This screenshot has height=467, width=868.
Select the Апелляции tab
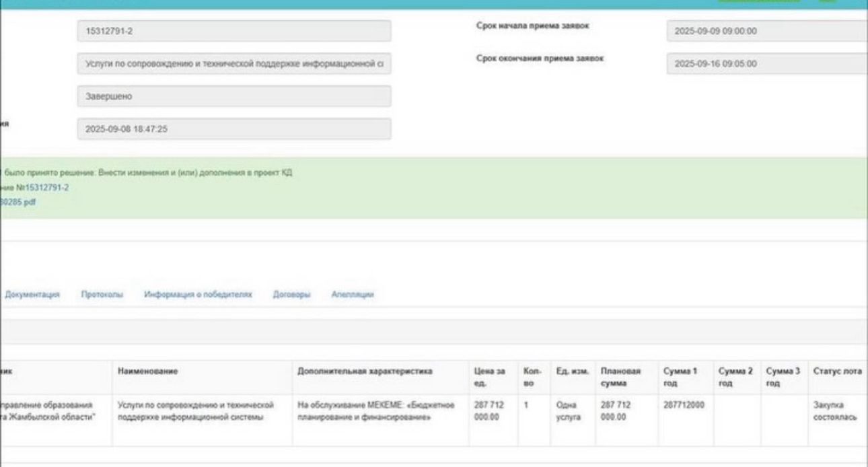coord(352,295)
